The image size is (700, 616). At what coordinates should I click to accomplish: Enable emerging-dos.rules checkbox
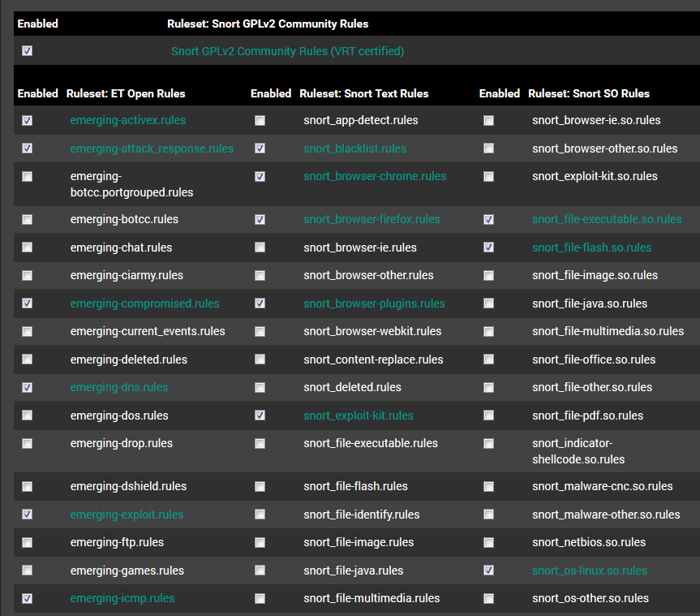pyautogui.click(x=28, y=416)
